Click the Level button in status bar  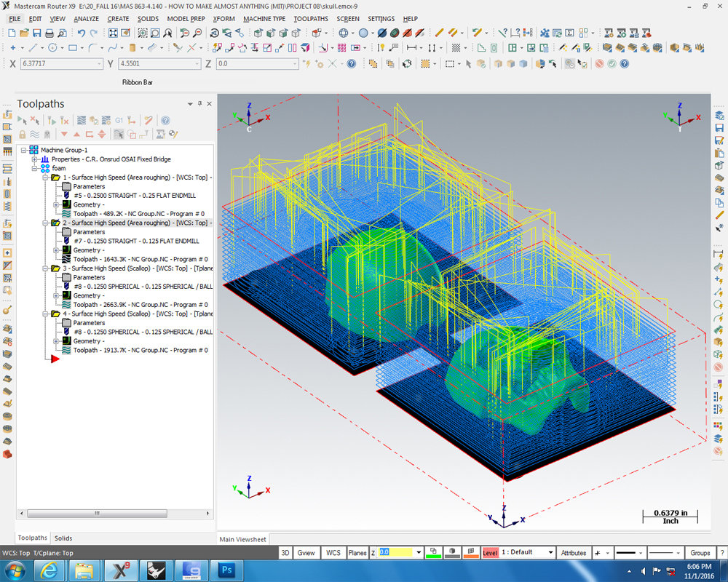coord(490,553)
